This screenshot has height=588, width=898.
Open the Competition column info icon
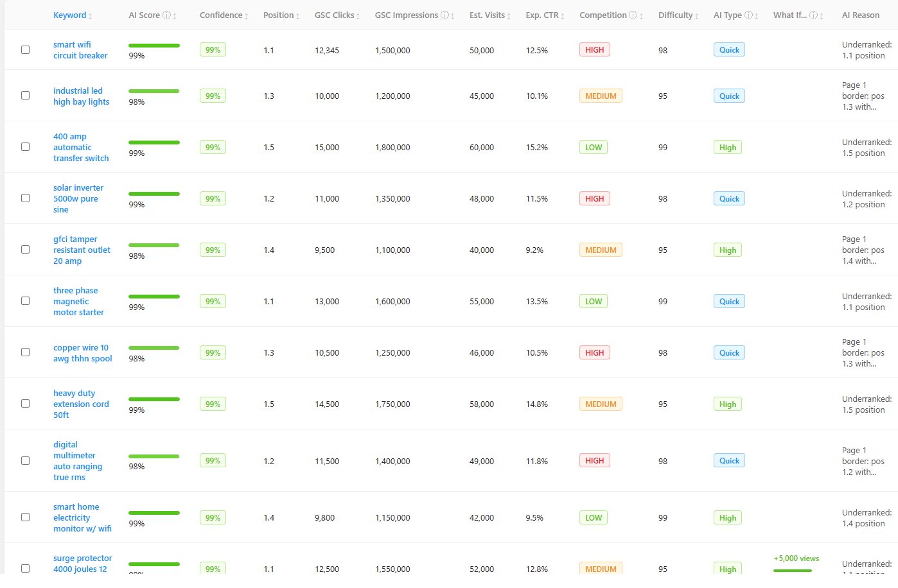633,15
